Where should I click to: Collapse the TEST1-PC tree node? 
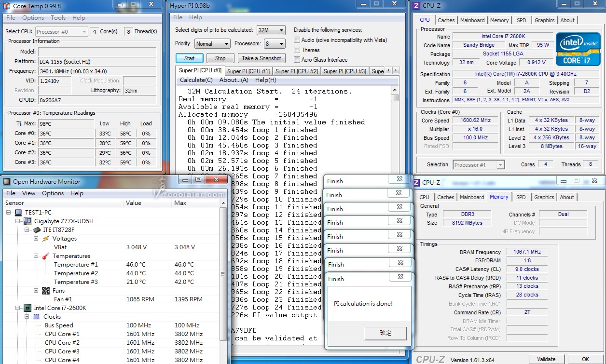pyautogui.click(x=9, y=213)
